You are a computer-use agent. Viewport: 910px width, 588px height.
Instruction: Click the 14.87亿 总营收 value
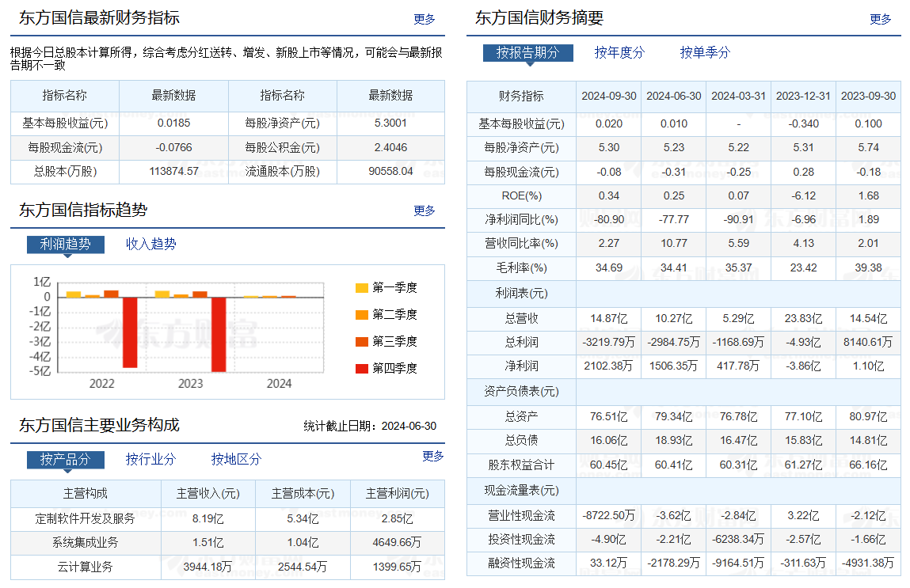click(x=609, y=319)
